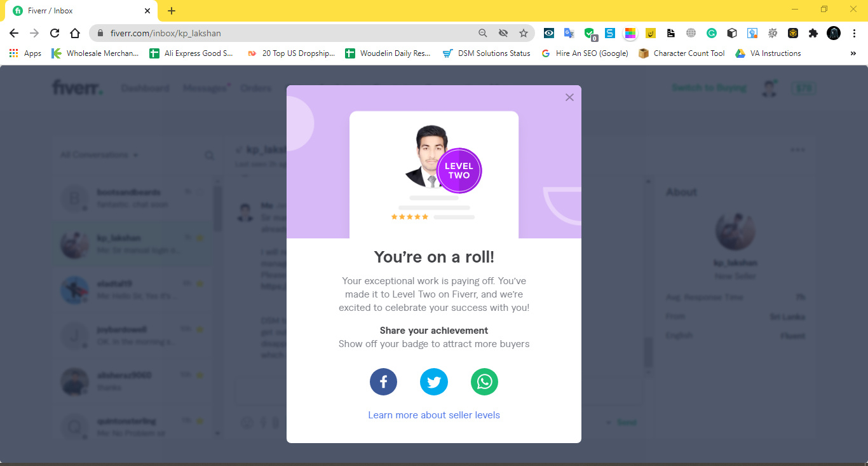Open the browser home page
The width and height of the screenshot is (868, 466).
pos(75,33)
